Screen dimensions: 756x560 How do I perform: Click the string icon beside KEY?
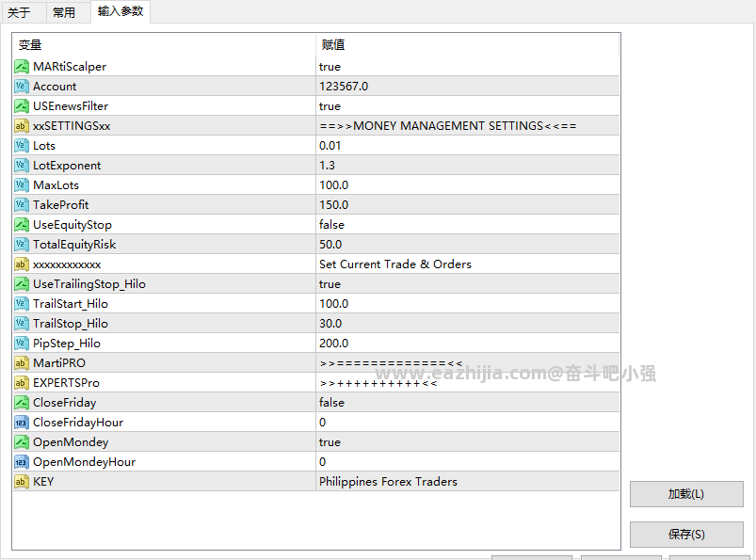pos(22,482)
